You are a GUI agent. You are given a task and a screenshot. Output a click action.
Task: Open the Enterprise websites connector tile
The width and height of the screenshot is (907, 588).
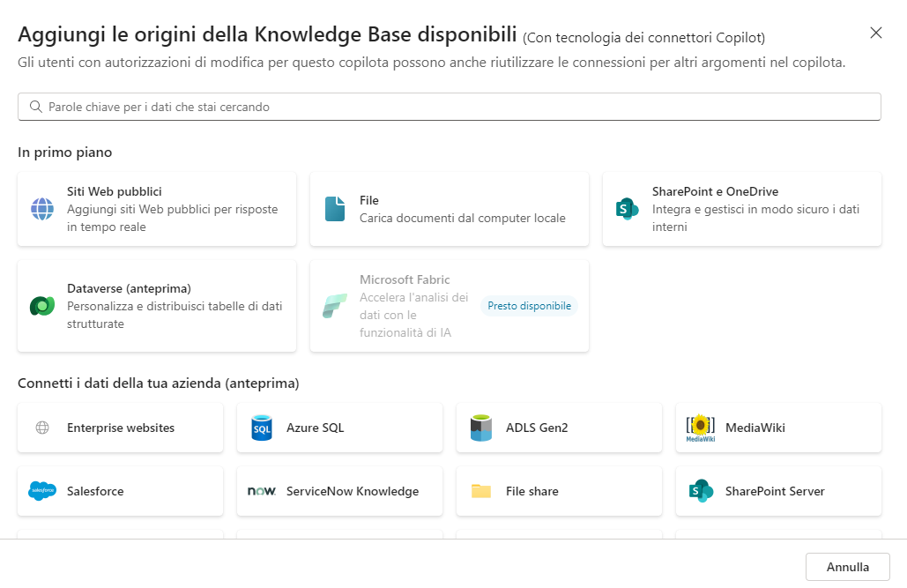(x=120, y=427)
